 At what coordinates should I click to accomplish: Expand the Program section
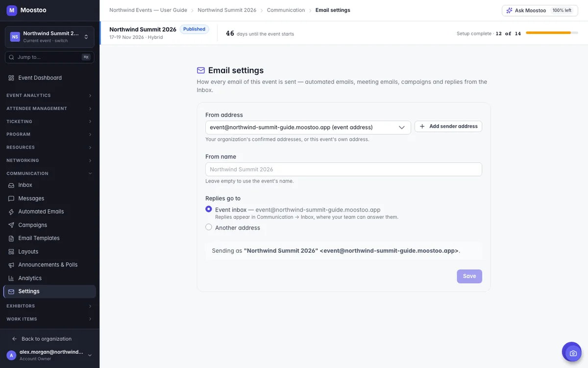49,134
